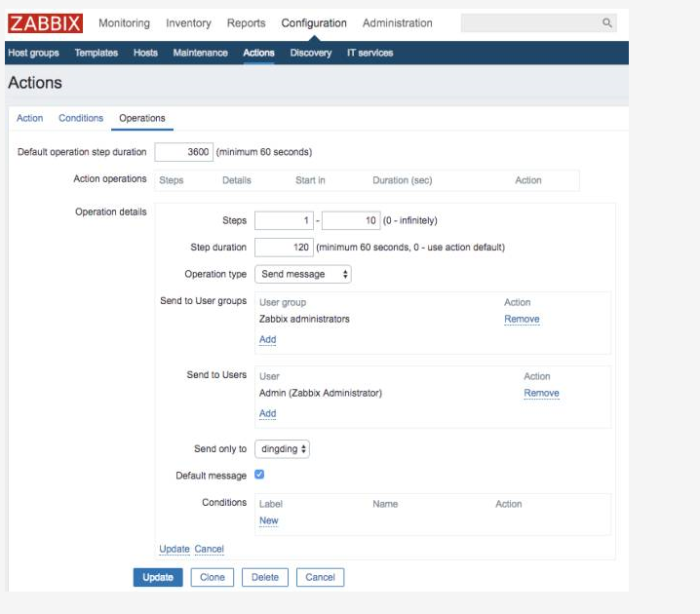
Task: Click the Actions page heading
Action: coord(35,83)
